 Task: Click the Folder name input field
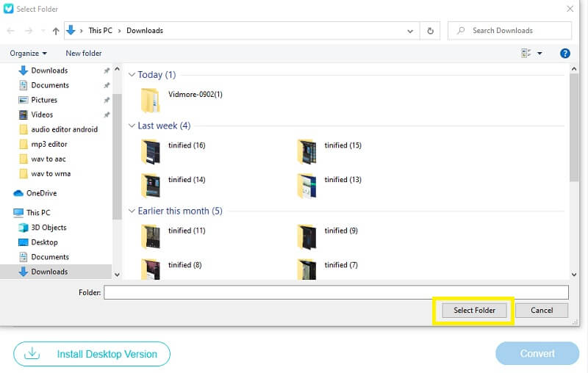coord(336,292)
